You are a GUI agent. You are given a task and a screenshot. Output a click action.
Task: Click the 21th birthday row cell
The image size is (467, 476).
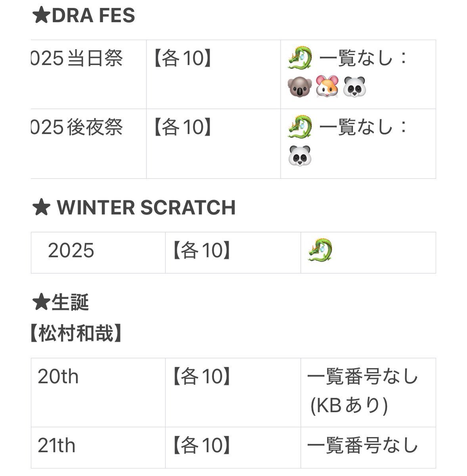point(57,445)
